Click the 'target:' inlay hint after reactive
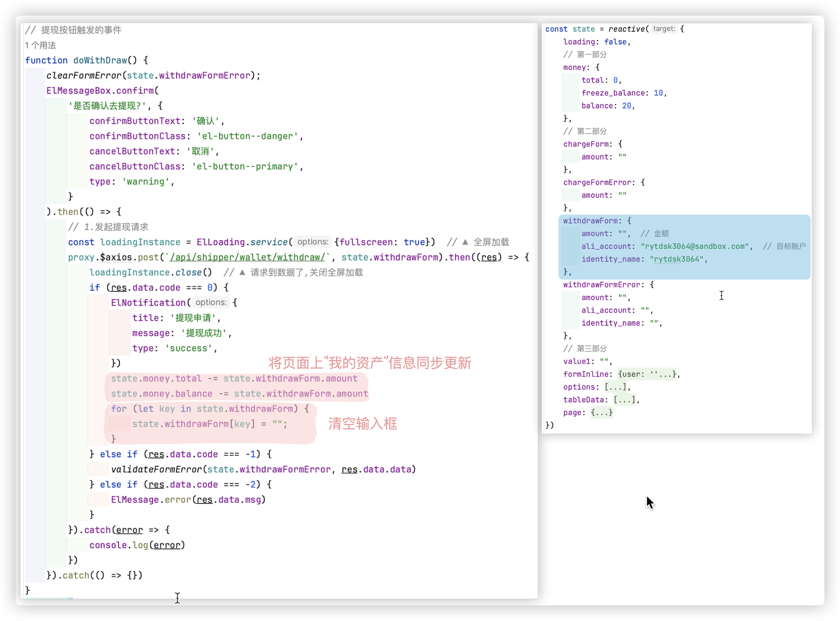This screenshot has width=840, height=621. coord(664,29)
